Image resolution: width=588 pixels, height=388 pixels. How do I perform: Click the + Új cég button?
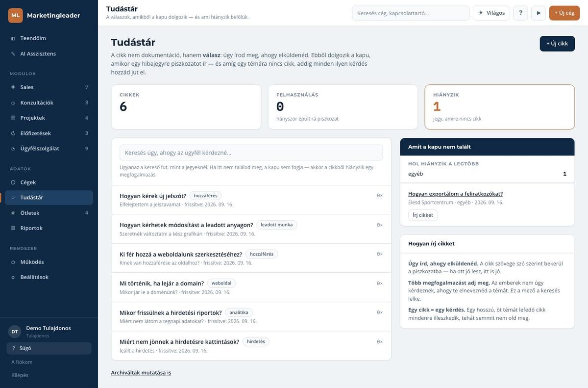(x=564, y=13)
